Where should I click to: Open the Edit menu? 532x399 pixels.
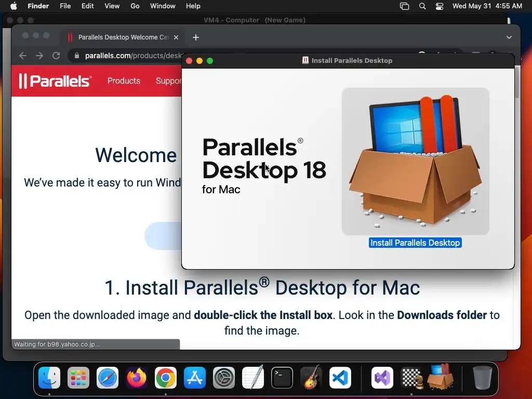[87, 6]
